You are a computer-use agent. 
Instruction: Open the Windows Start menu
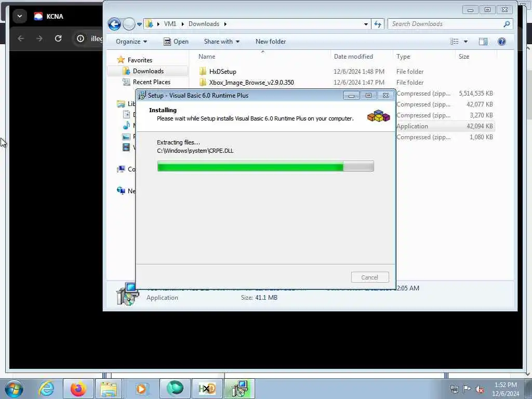click(14, 389)
